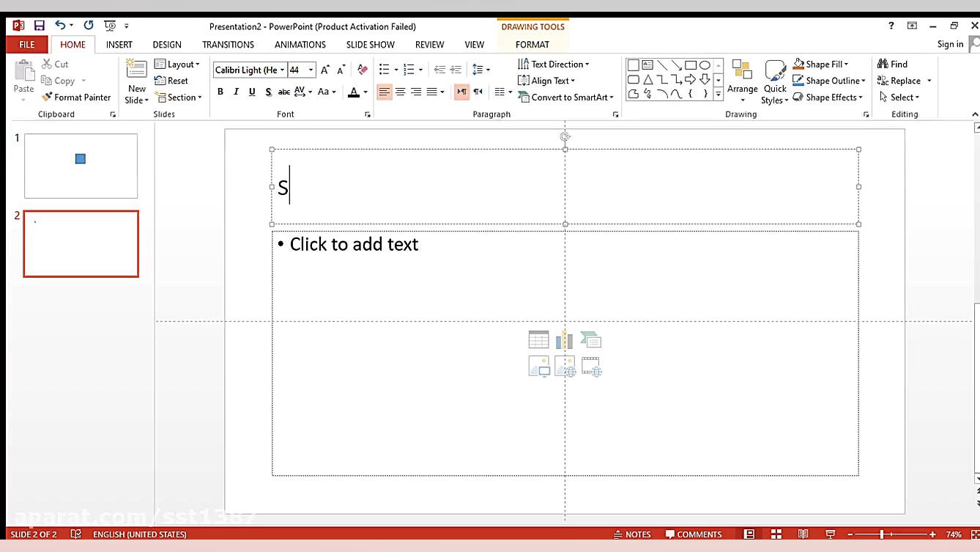Apply a numbered list
The image size is (980, 552).
409,70
